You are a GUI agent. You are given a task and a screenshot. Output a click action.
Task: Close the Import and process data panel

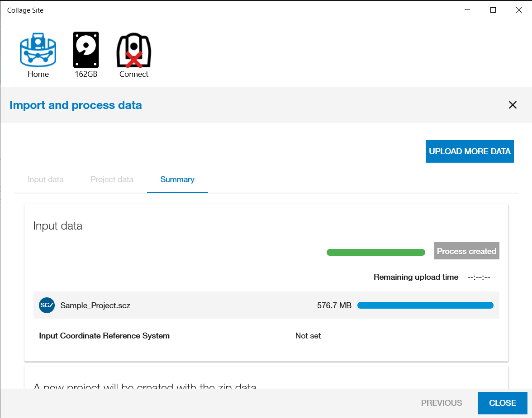point(513,105)
